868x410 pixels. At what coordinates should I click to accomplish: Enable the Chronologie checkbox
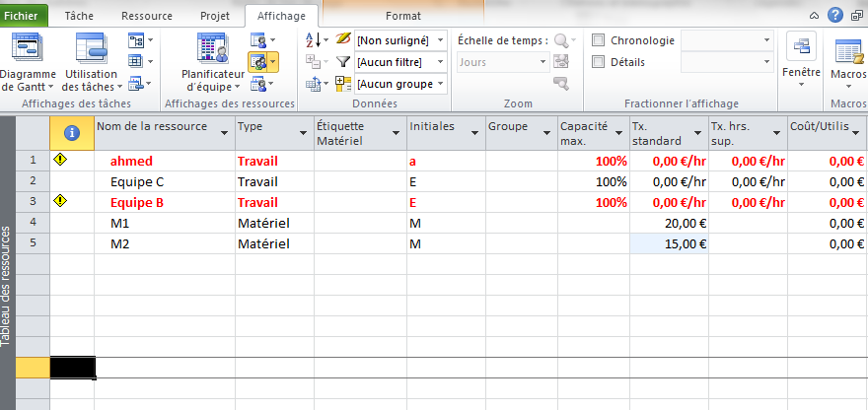click(598, 40)
